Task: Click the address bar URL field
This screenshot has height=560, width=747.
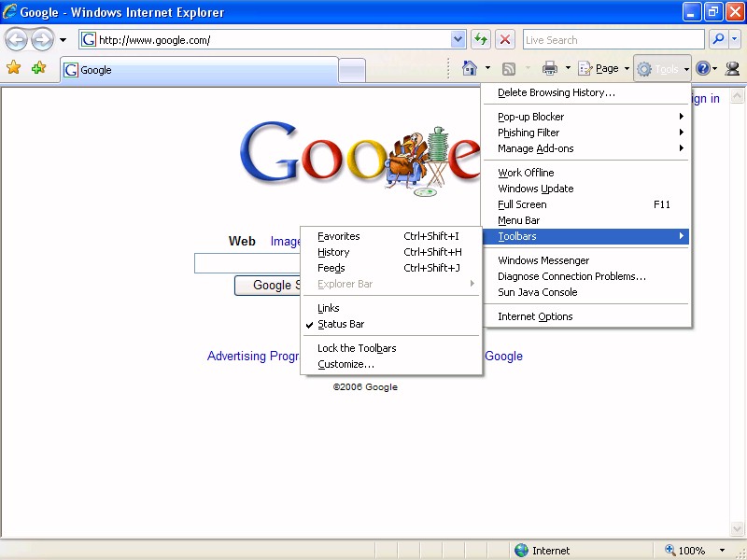Action: point(274,40)
